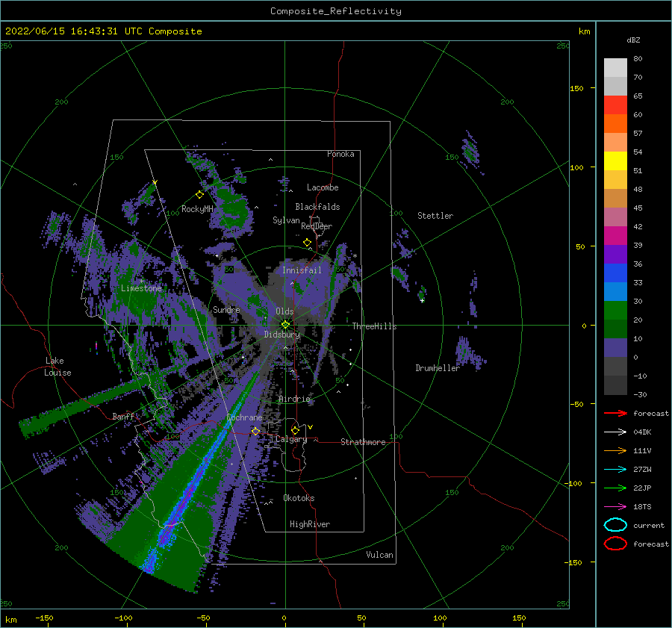This screenshot has width=672, height=628.
Task: Select the white 04DK arrow legend icon
Action: pos(615,432)
